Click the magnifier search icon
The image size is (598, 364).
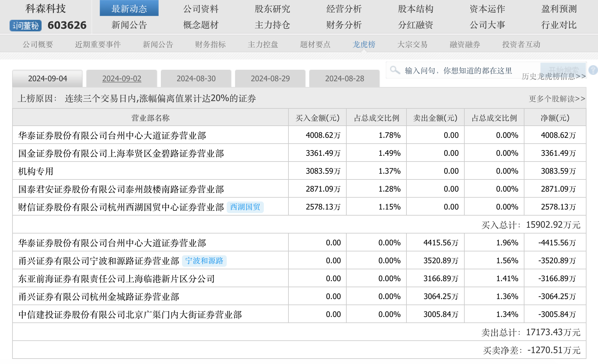point(395,70)
